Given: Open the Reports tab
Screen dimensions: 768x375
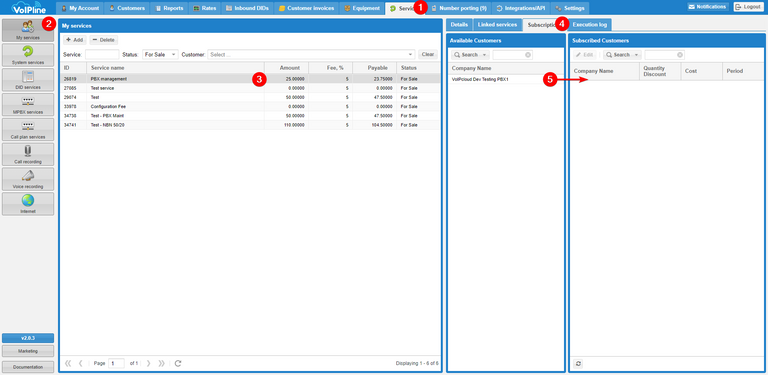Looking at the screenshot, I should coord(169,8).
